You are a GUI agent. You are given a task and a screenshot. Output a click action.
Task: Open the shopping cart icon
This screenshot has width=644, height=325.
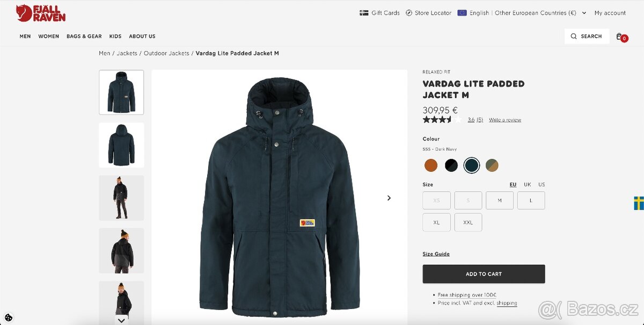[620, 36]
